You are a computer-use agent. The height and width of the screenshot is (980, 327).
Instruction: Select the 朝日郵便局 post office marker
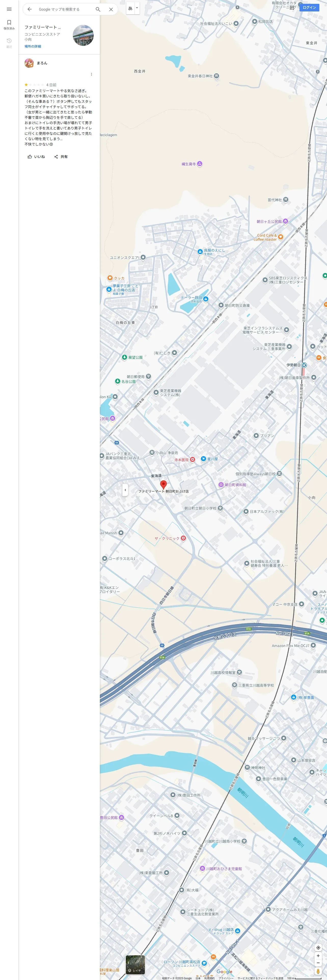click(148, 377)
